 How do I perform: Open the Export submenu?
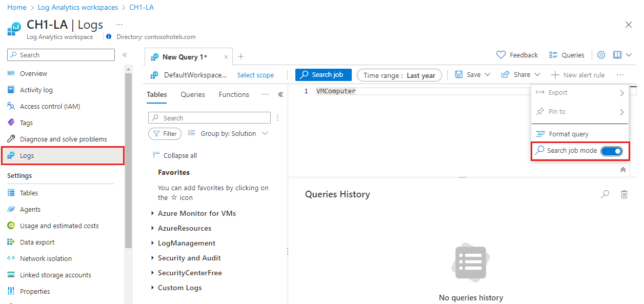point(580,93)
